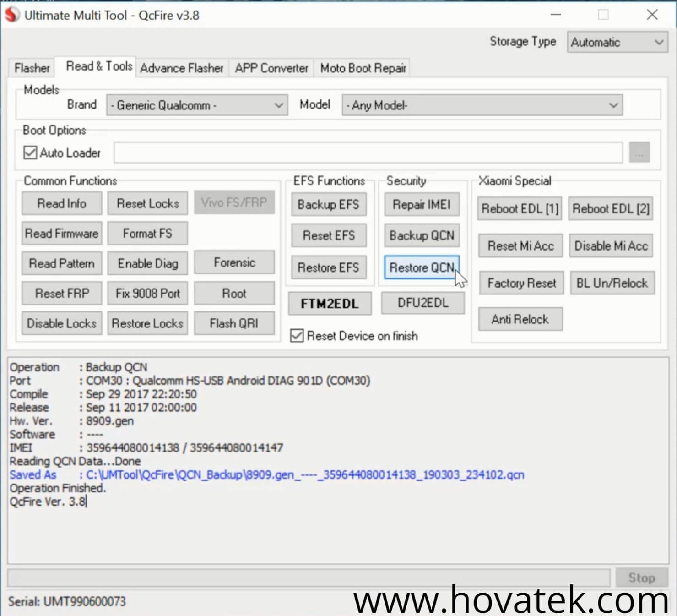The height and width of the screenshot is (616, 677).
Task: Click the Restore Locks button
Action: coord(147,323)
